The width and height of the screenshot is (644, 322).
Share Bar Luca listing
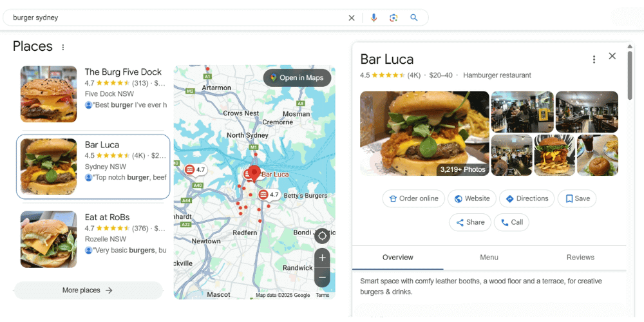pyautogui.click(x=470, y=222)
